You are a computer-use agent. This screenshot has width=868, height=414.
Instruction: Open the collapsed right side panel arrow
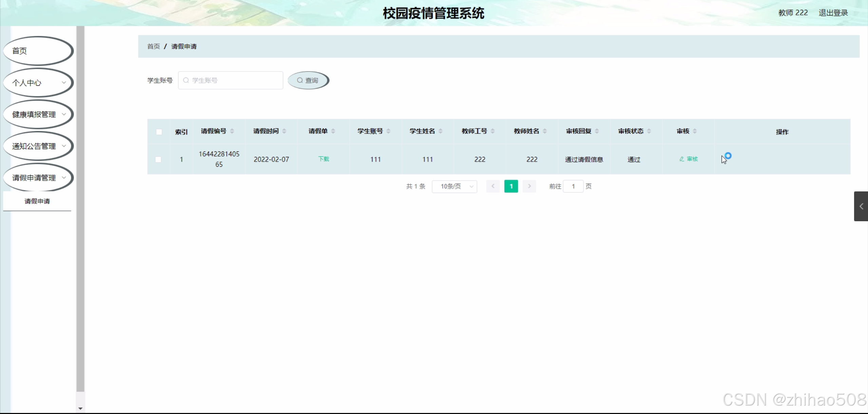[x=861, y=206]
